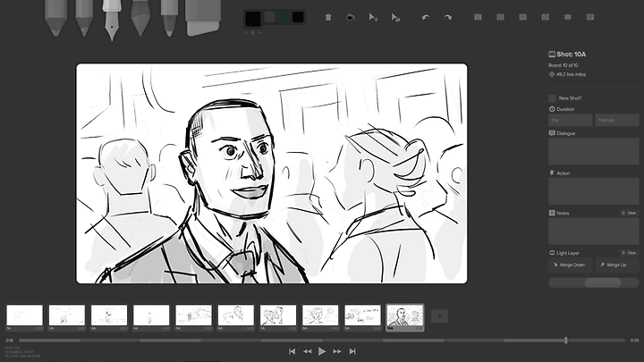The height and width of the screenshot is (362, 644).
Task: Check the New Shot? checkbox
Action: point(553,98)
